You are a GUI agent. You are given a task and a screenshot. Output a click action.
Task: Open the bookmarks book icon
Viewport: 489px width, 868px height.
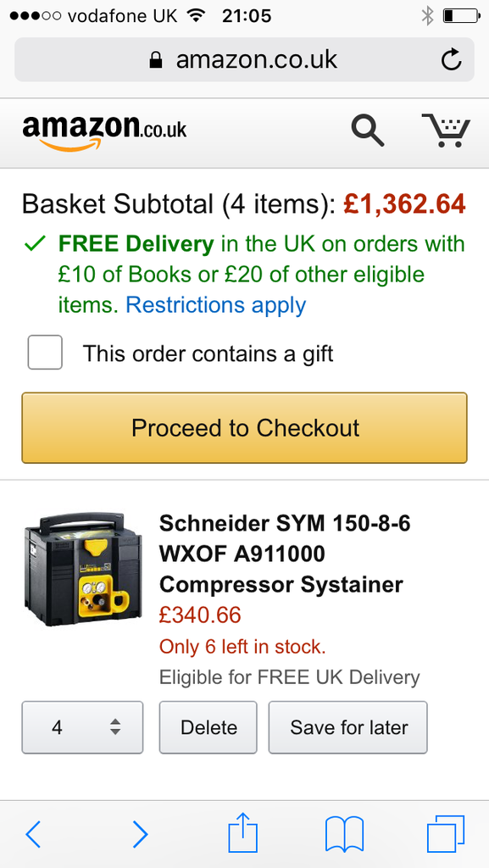click(x=345, y=834)
